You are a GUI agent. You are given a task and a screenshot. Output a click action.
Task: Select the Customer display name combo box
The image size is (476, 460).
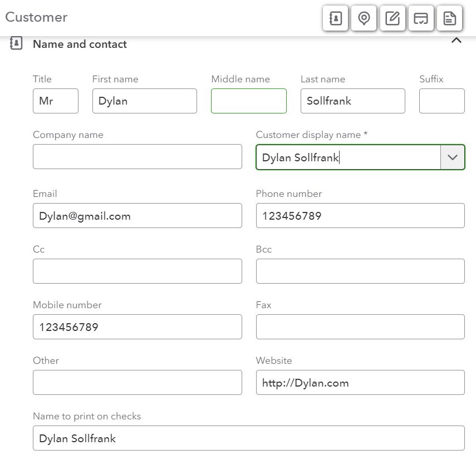tap(360, 157)
